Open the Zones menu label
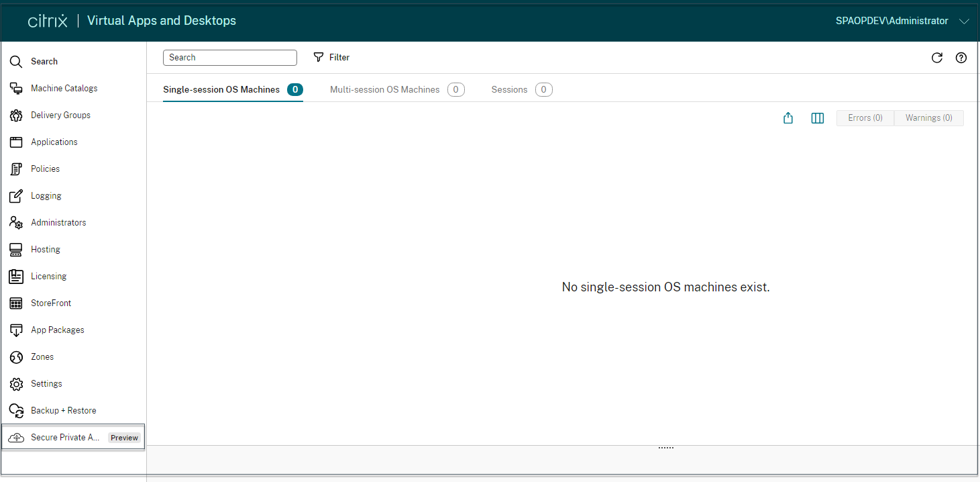This screenshot has height=482, width=980. tap(42, 357)
